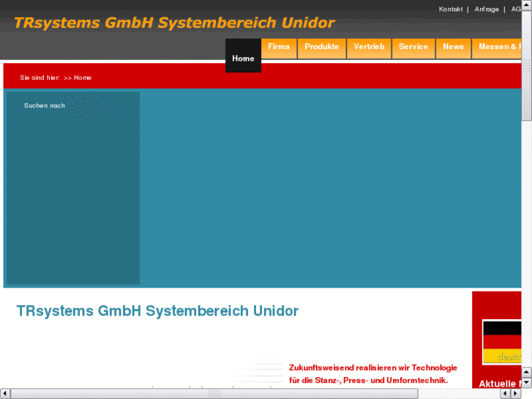Screen dimensions: 532x399
Task: Click the orange TRsystems GmbH site title
Action: (x=174, y=23)
